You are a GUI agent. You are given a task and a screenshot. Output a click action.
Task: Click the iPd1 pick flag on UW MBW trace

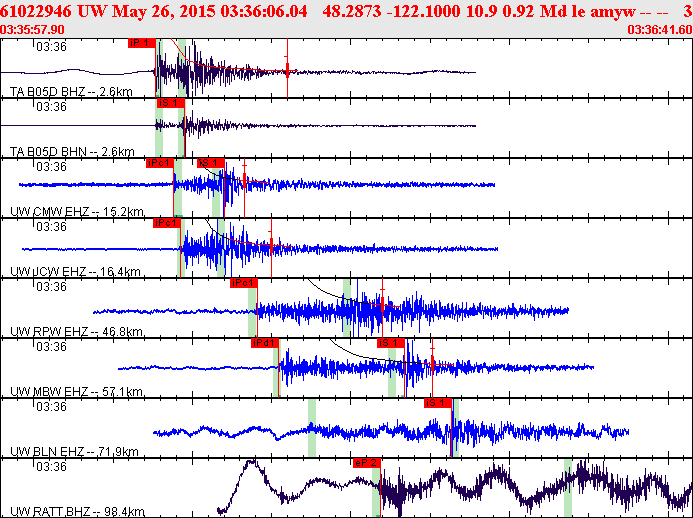click(264, 343)
